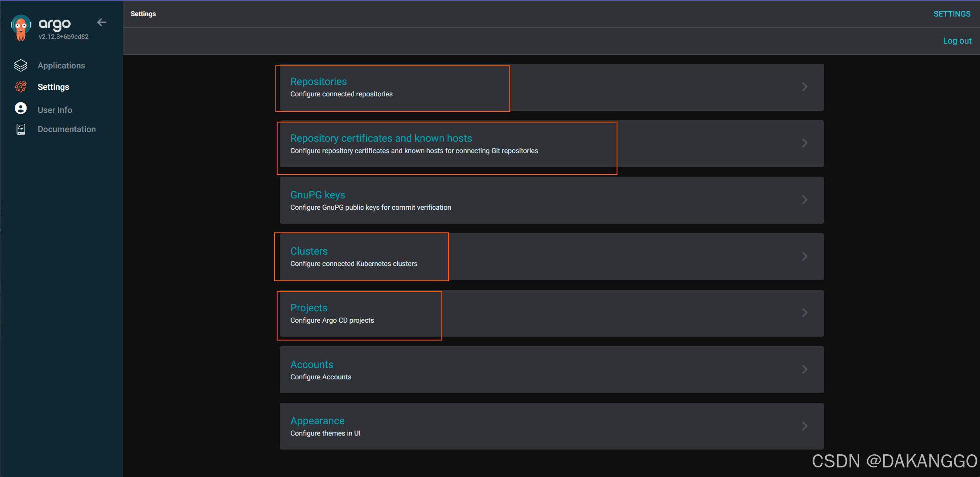Click the Argo octopus logo

click(x=20, y=27)
